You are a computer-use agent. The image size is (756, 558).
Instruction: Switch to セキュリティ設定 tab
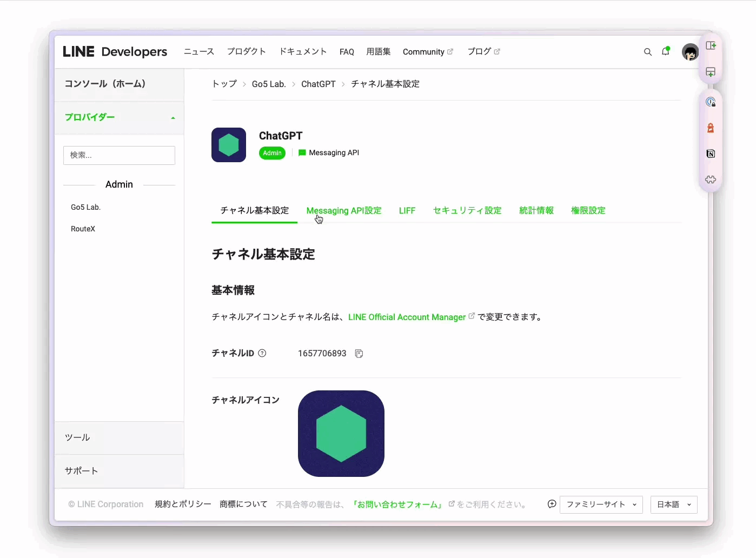[x=467, y=210]
